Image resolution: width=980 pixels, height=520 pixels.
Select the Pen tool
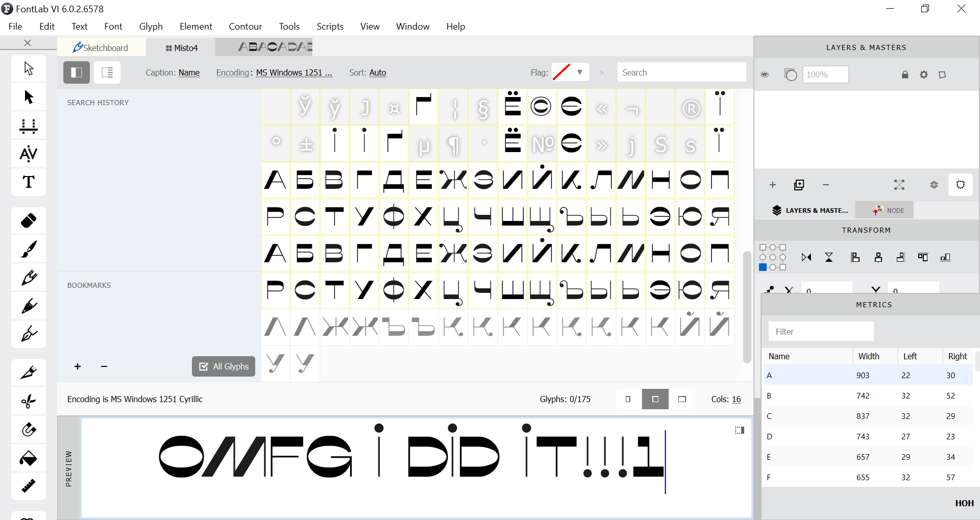click(28, 334)
